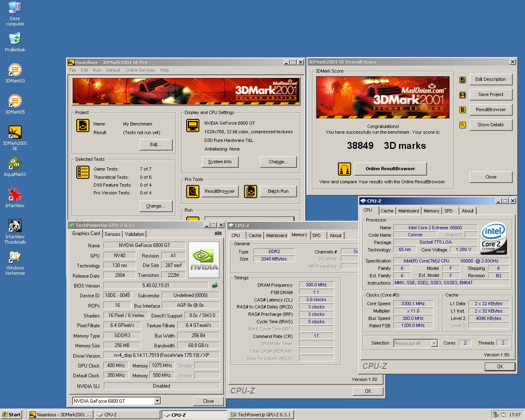Click the Show Details button
525x420 pixels.
pos(491,125)
